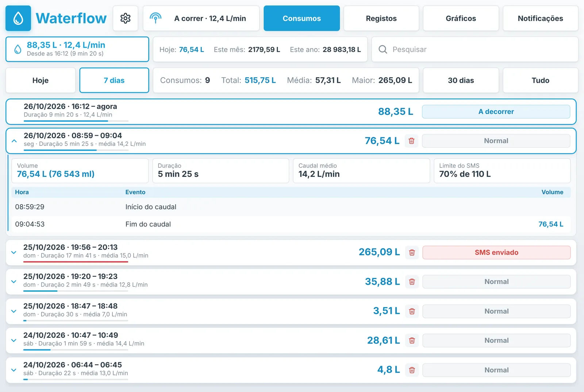Click the droplet icon in current flow card

click(x=18, y=49)
